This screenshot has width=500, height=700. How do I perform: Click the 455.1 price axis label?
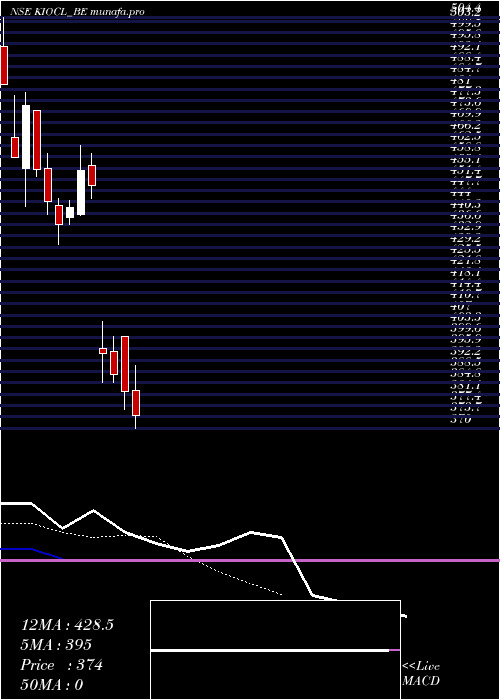point(465,160)
